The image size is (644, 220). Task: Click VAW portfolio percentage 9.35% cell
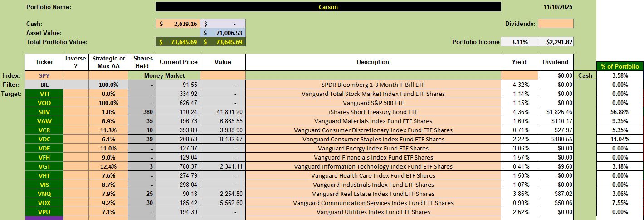click(620, 121)
